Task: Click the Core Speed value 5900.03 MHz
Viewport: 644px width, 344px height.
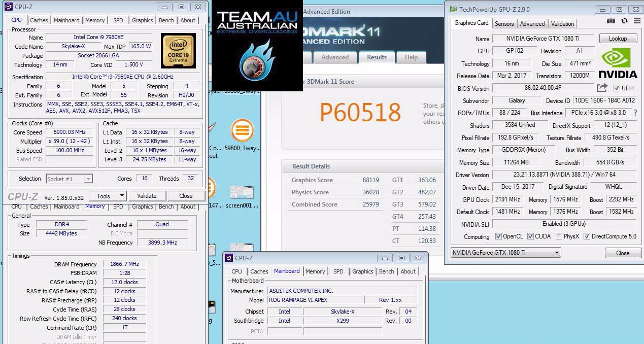Action: [70, 132]
